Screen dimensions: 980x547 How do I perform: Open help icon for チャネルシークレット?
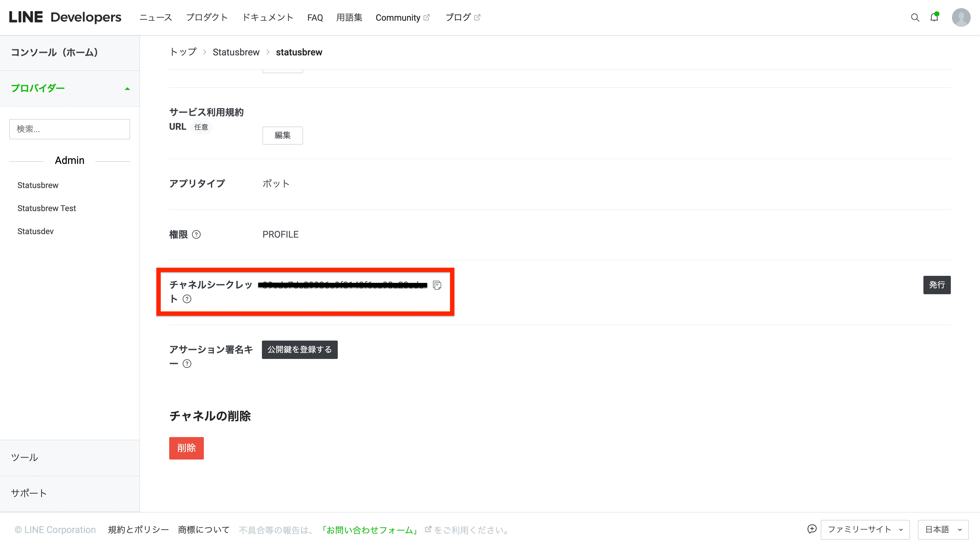click(187, 299)
